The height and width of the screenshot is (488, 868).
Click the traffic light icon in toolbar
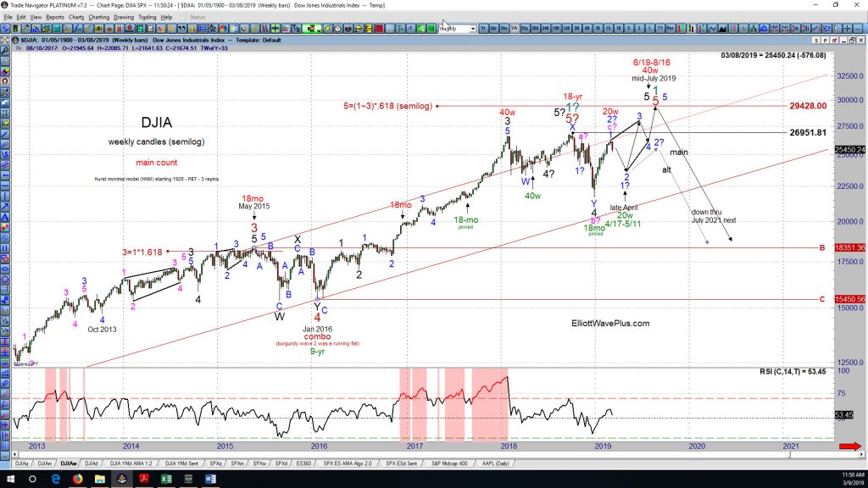(x=15, y=28)
